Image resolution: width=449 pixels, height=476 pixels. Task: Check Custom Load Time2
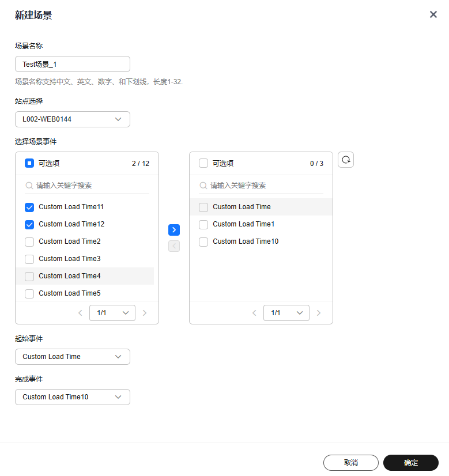click(x=29, y=242)
